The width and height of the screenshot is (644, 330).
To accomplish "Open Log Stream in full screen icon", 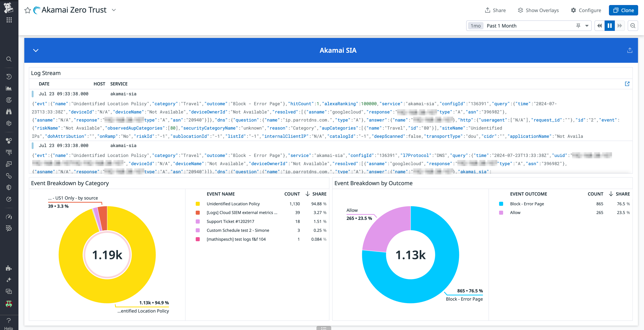I will pyautogui.click(x=627, y=84).
